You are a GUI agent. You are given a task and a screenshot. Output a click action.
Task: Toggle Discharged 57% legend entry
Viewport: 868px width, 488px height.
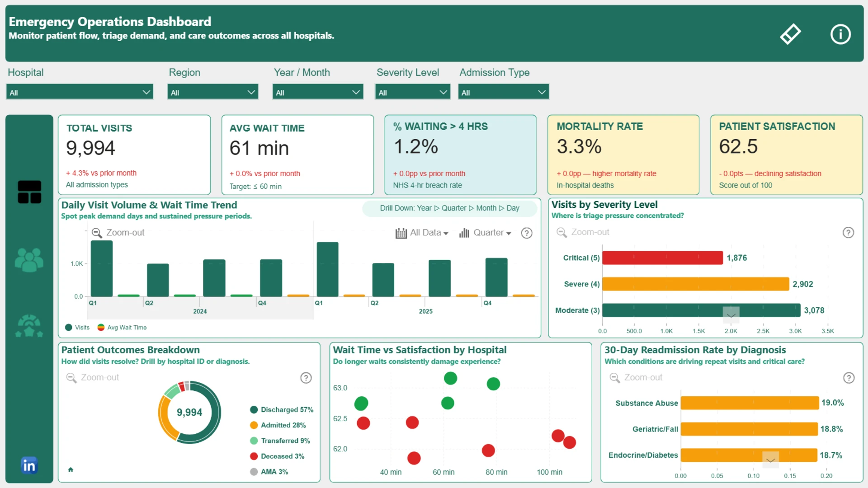282,410
